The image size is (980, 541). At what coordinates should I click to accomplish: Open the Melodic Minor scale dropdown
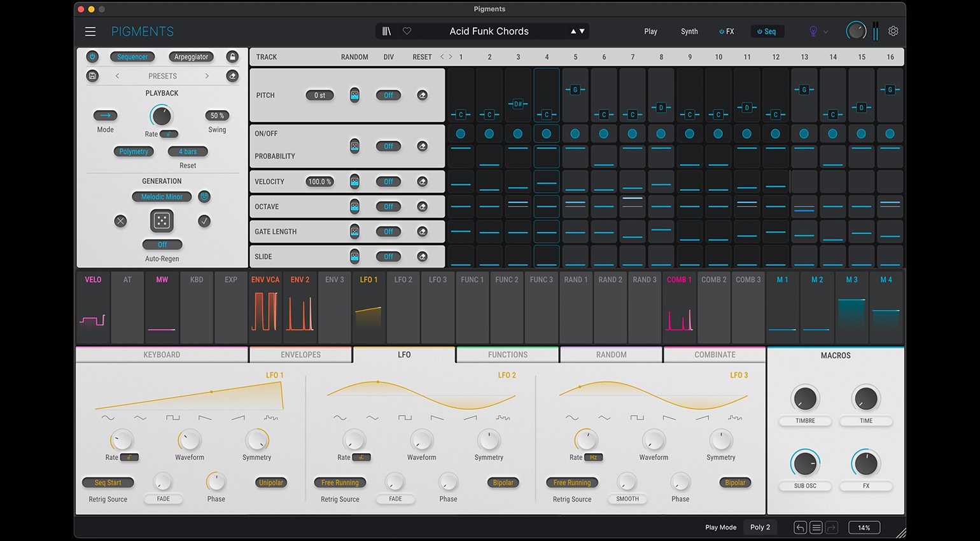click(x=161, y=197)
